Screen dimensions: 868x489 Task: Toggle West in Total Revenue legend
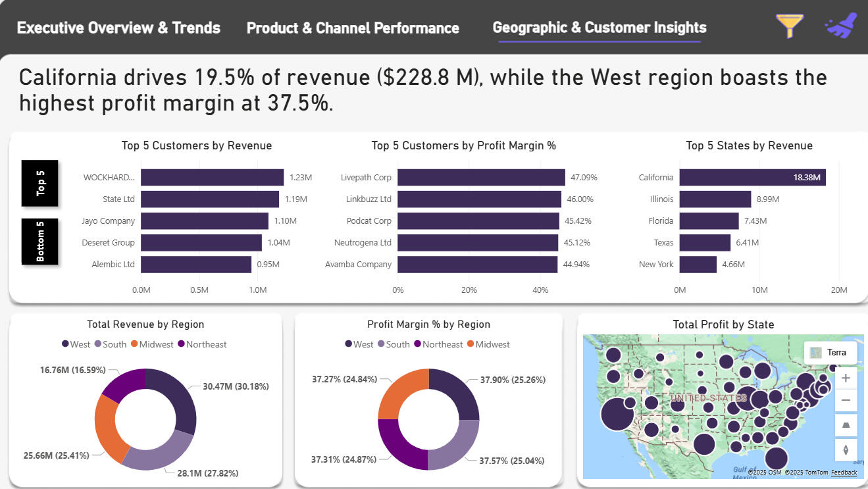coord(76,344)
